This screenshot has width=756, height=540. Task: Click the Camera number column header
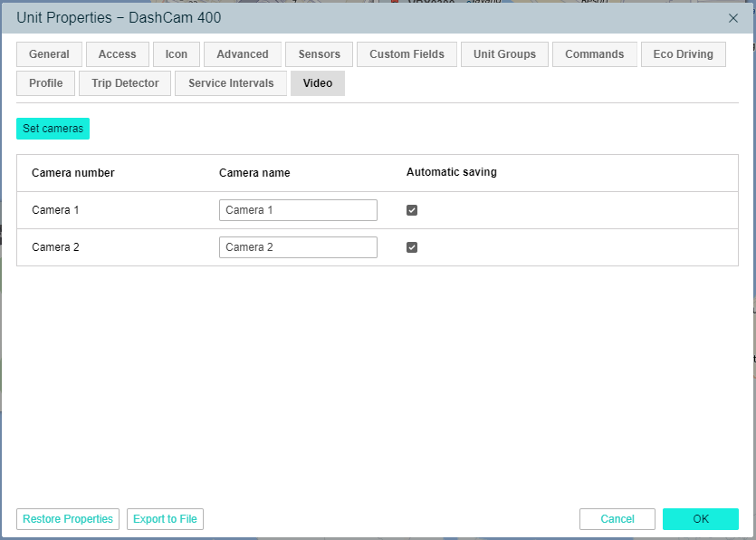coord(72,173)
